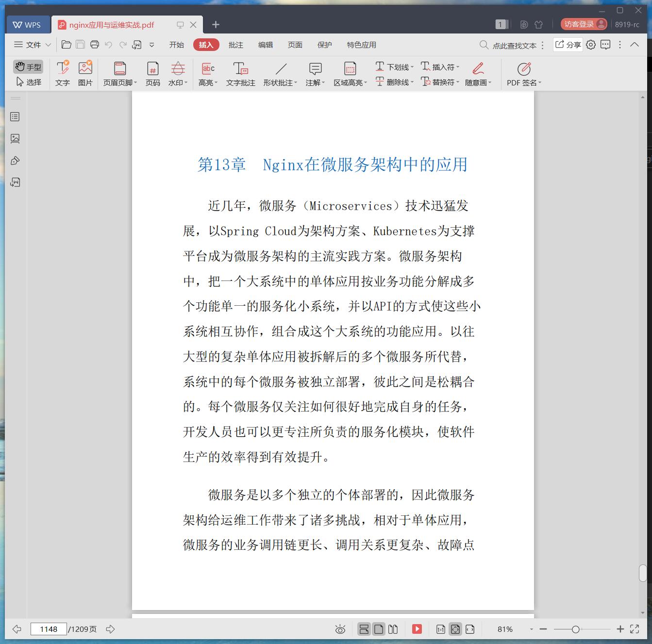Click the undo arrow

click(109, 45)
